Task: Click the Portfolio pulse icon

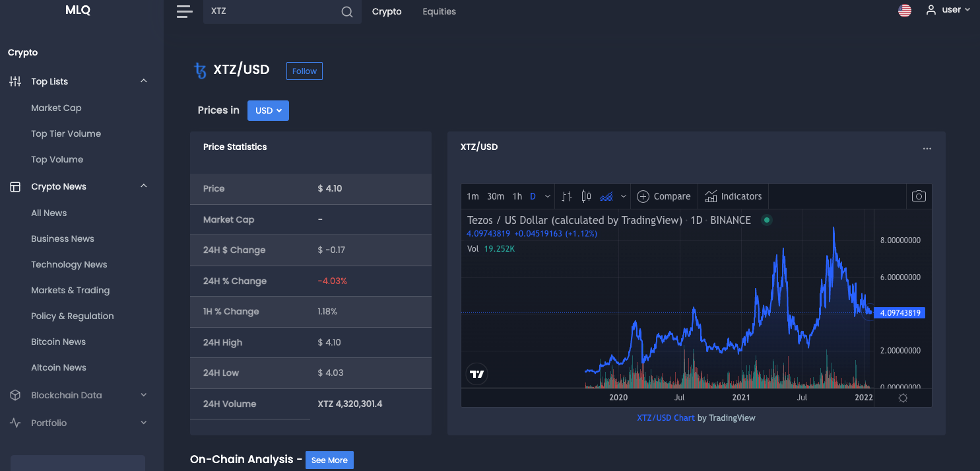Action: click(15, 423)
